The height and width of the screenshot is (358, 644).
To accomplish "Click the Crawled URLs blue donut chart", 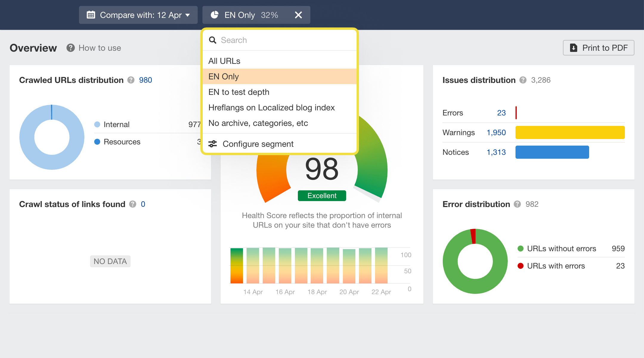I will point(52,137).
